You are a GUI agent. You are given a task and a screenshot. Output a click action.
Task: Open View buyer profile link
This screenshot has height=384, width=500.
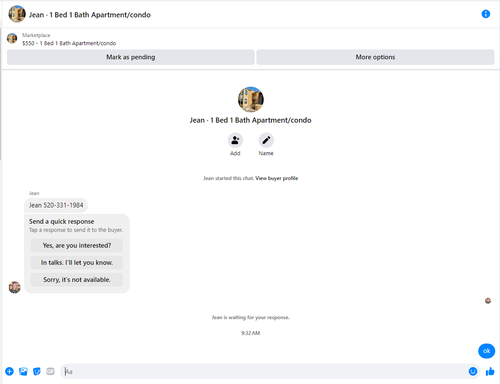point(277,178)
